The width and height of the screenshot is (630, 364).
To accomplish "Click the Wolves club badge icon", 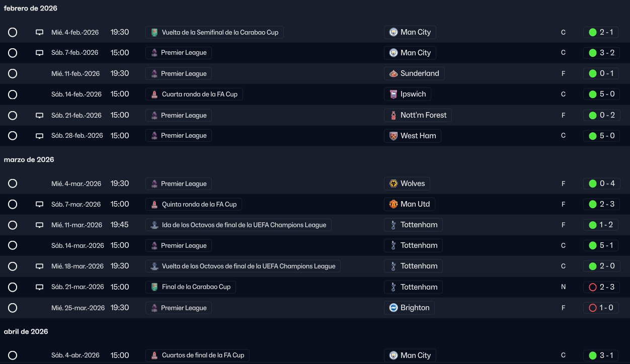I will (393, 184).
